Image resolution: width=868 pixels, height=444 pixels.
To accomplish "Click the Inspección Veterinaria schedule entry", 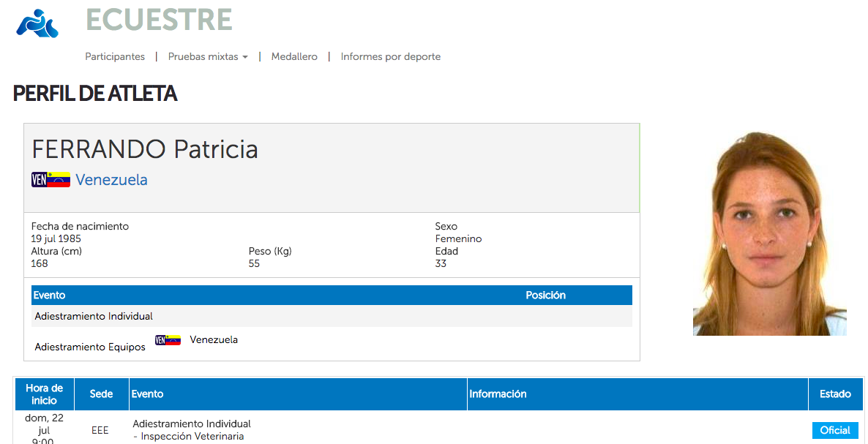I will pos(192,430).
